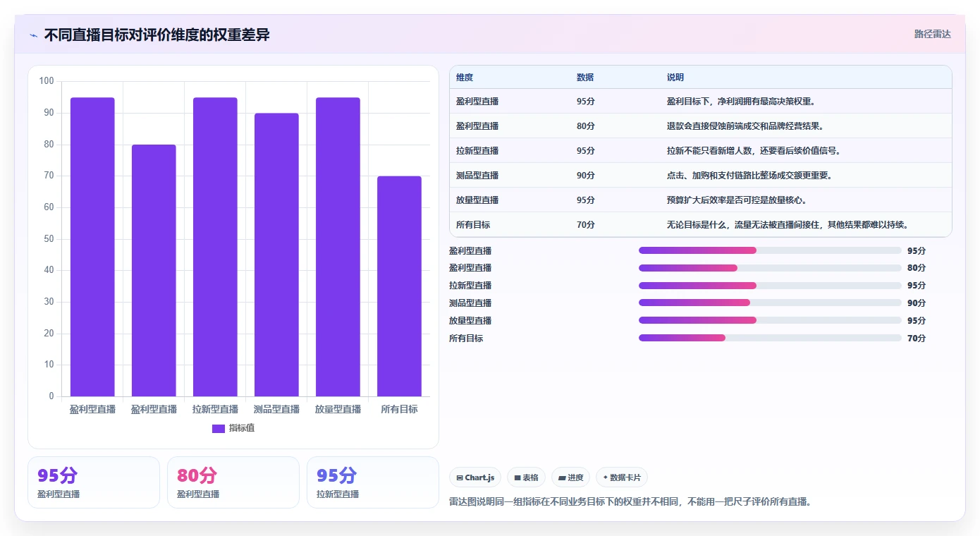This screenshot has width=980, height=536.
Task: Click the 测品型直播 progress bar
Action: 770,303
